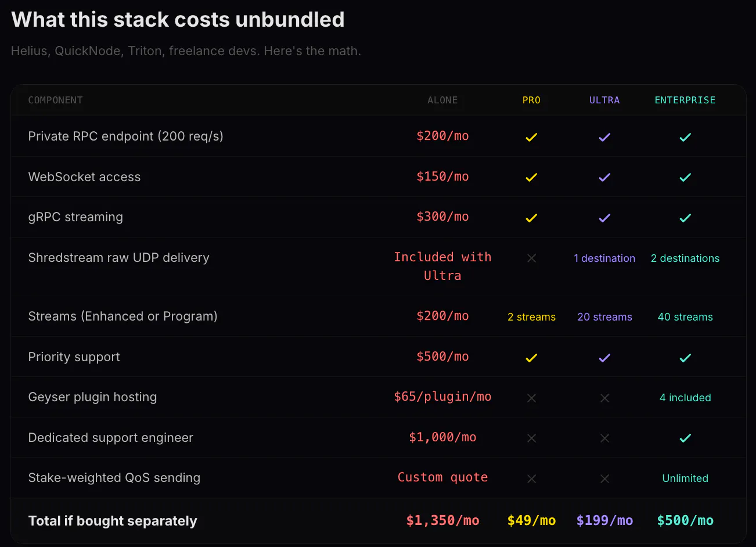Click Ultra checkmark in Priority support row
Viewport: 756px width, 547px height.
point(604,358)
